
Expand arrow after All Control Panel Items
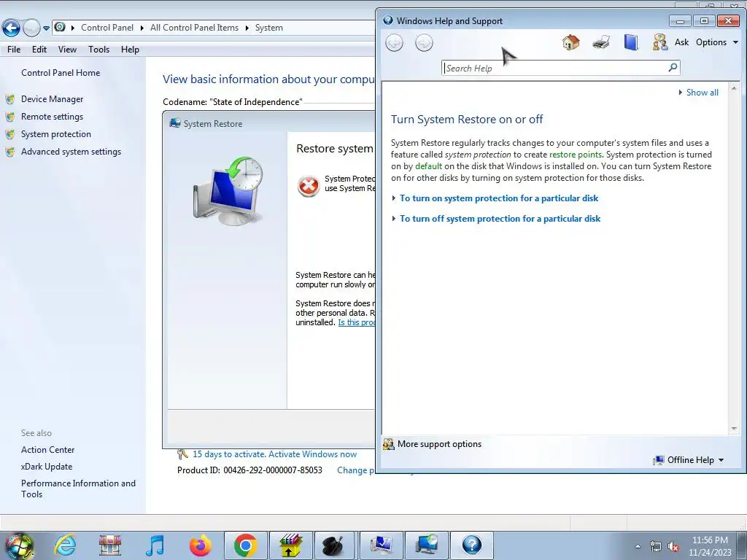tap(247, 28)
